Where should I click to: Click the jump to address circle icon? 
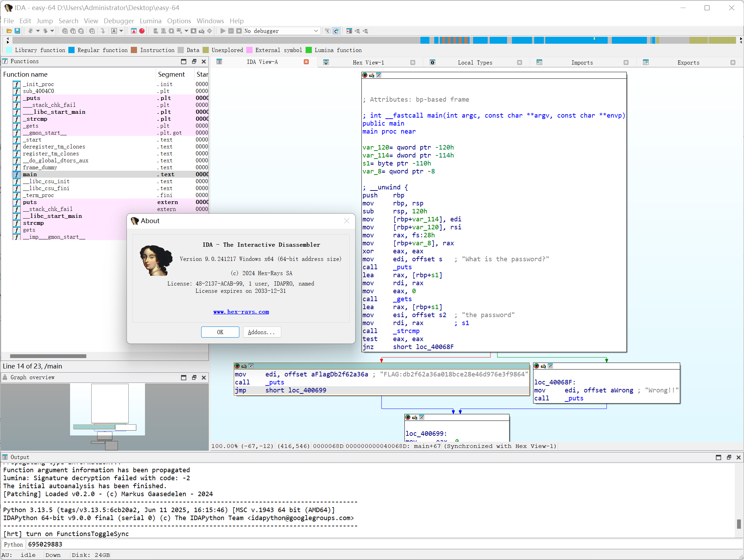[92, 31]
